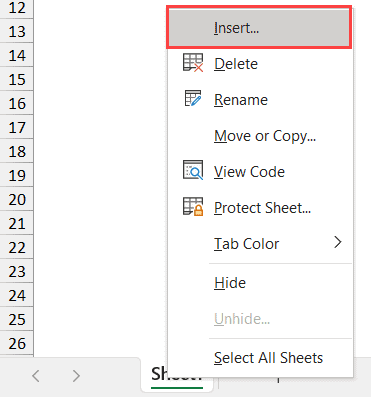Click the Delete menu text
This screenshot has width=371, height=397.
tap(236, 64)
